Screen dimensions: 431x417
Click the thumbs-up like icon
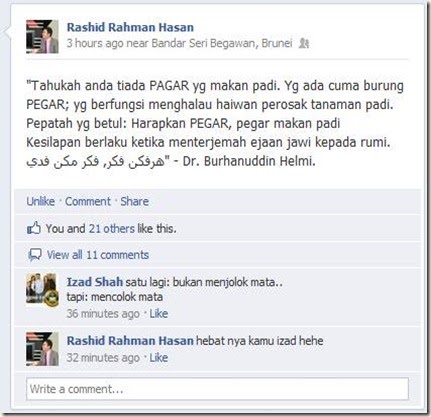[x=34, y=228]
